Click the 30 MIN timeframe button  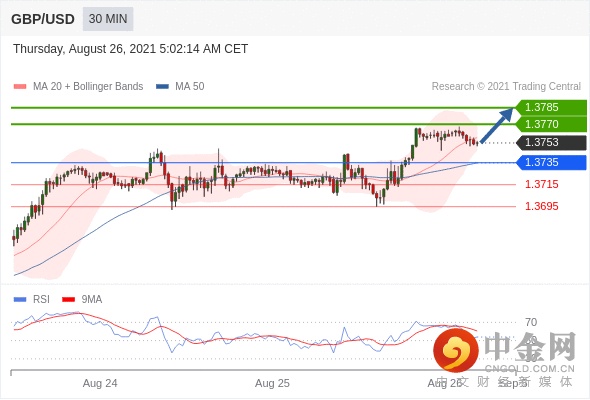coord(108,19)
